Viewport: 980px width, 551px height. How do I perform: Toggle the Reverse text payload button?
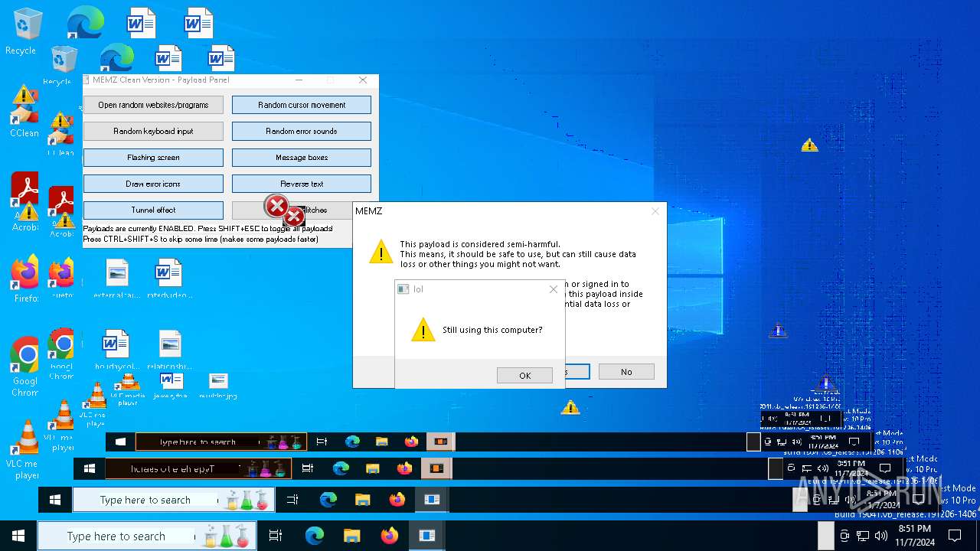pyautogui.click(x=302, y=184)
